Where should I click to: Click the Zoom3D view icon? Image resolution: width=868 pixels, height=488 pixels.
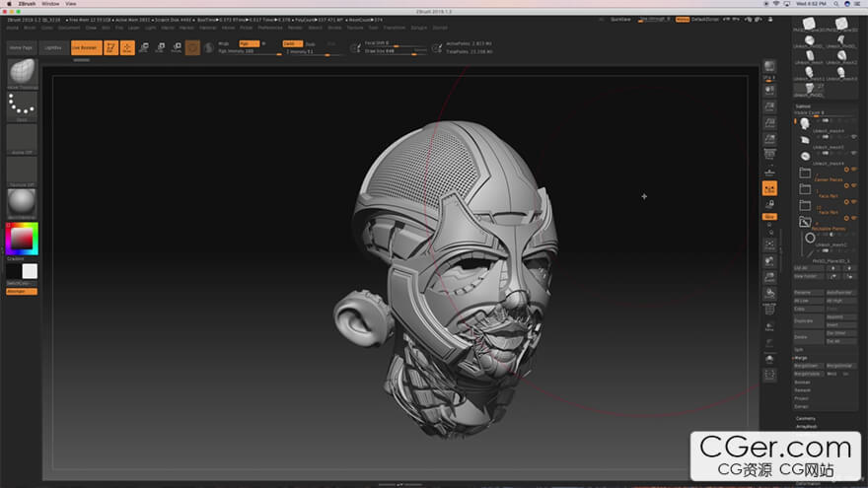point(769,277)
